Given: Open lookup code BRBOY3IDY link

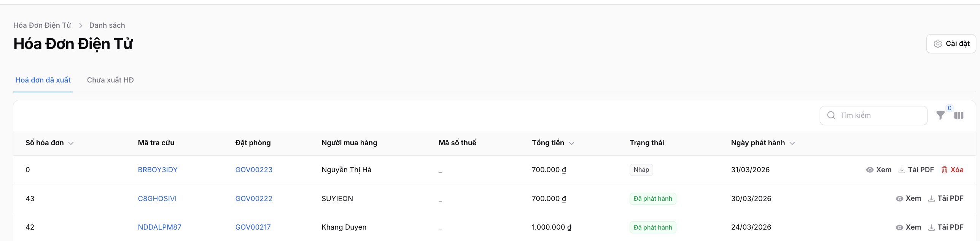Looking at the screenshot, I should [157, 170].
